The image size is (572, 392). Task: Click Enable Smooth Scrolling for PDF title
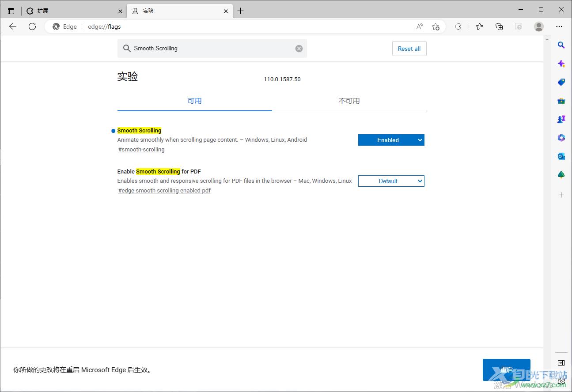coord(159,172)
